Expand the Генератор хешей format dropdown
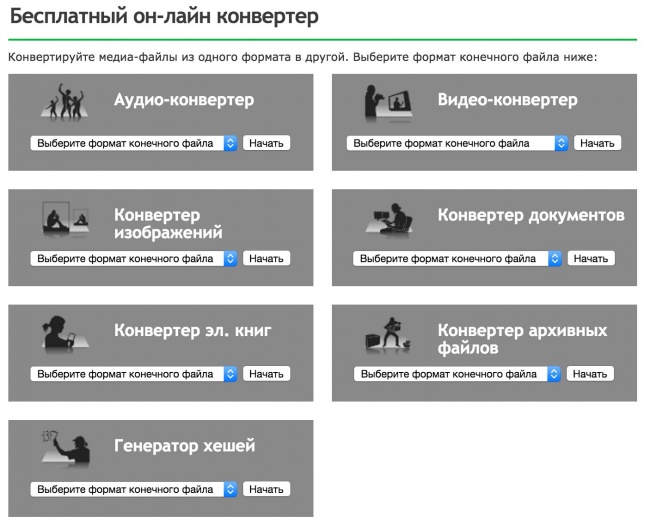The width and height of the screenshot is (650, 528). 134,489
